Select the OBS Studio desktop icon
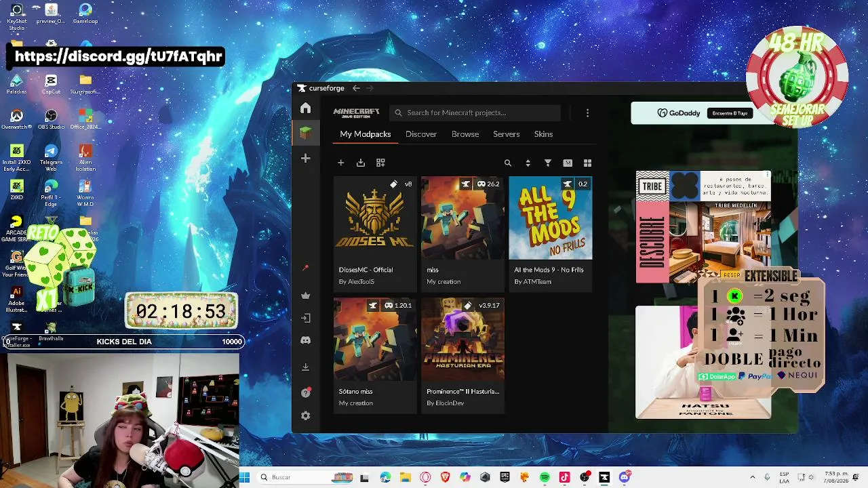The width and height of the screenshot is (868, 488). [x=51, y=120]
